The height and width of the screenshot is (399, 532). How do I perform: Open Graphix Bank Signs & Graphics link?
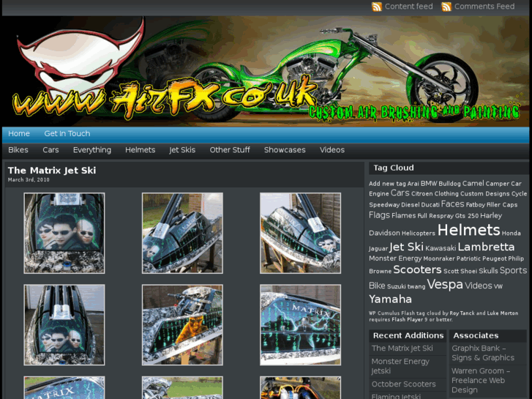(x=483, y=353)
